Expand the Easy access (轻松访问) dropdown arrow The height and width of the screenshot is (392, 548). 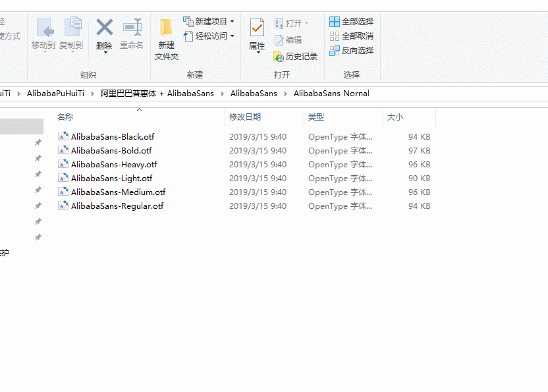tap(232, 36)
